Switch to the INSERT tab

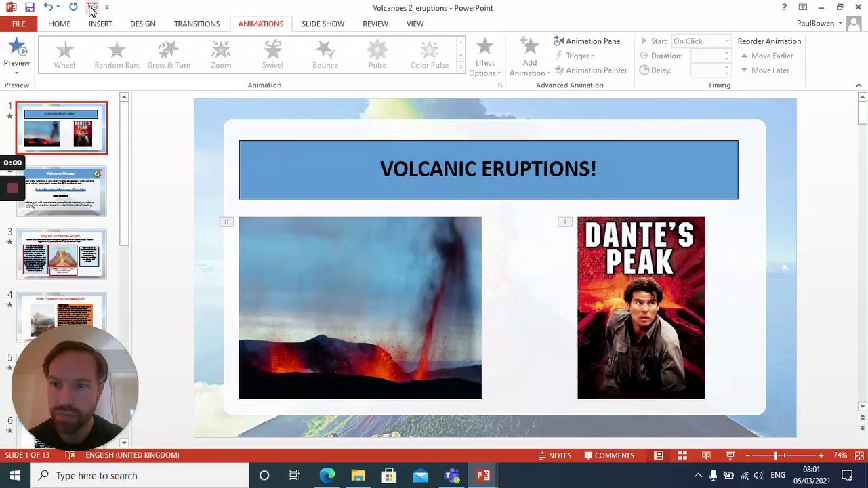[x=100, y=24]
